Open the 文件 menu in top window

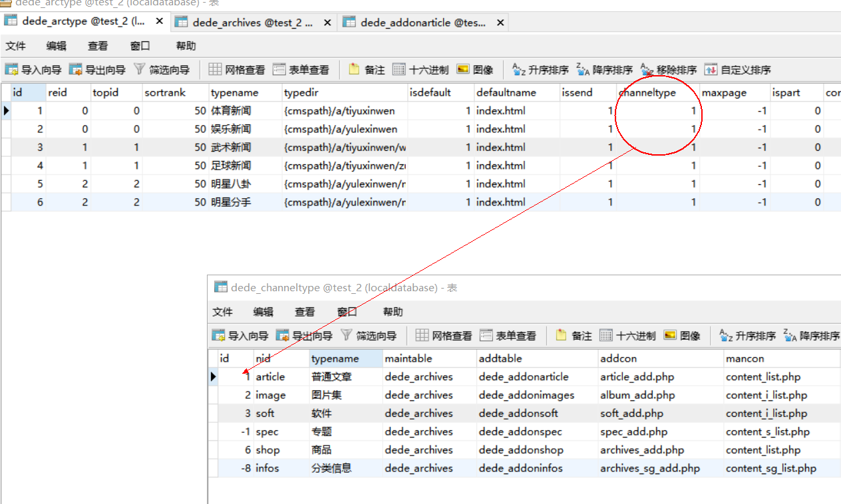coord(15,46)
